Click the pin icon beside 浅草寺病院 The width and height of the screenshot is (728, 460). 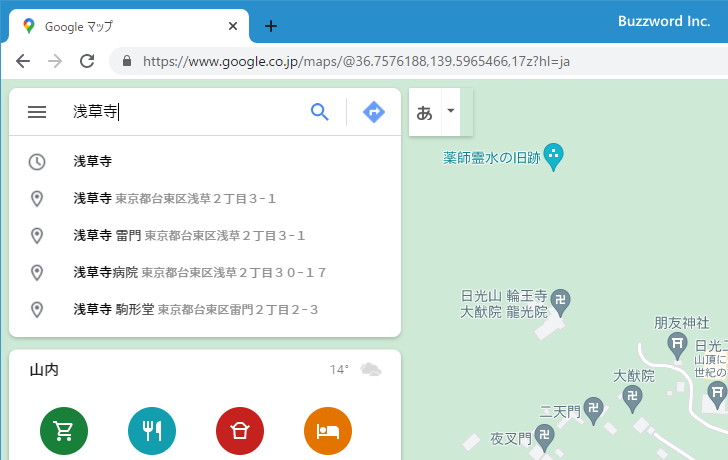37,272
